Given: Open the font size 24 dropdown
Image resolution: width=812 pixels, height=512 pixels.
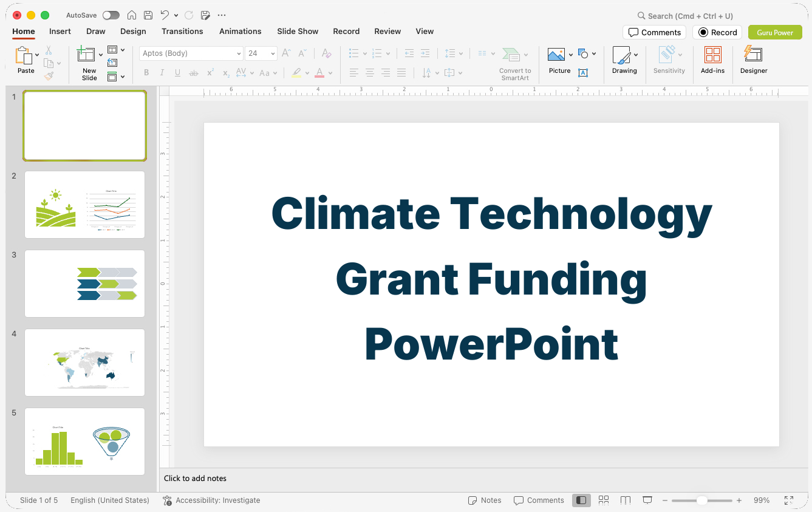Looking at the screenshot, I should [273, 53].
